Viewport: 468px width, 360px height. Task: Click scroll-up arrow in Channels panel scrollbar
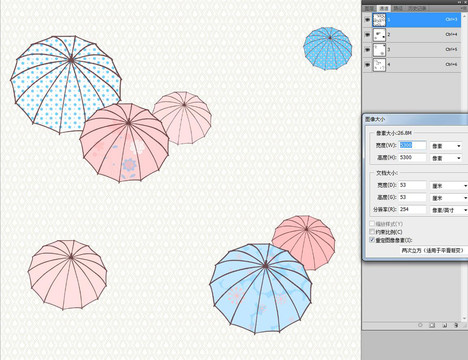(x=464, y=15)
